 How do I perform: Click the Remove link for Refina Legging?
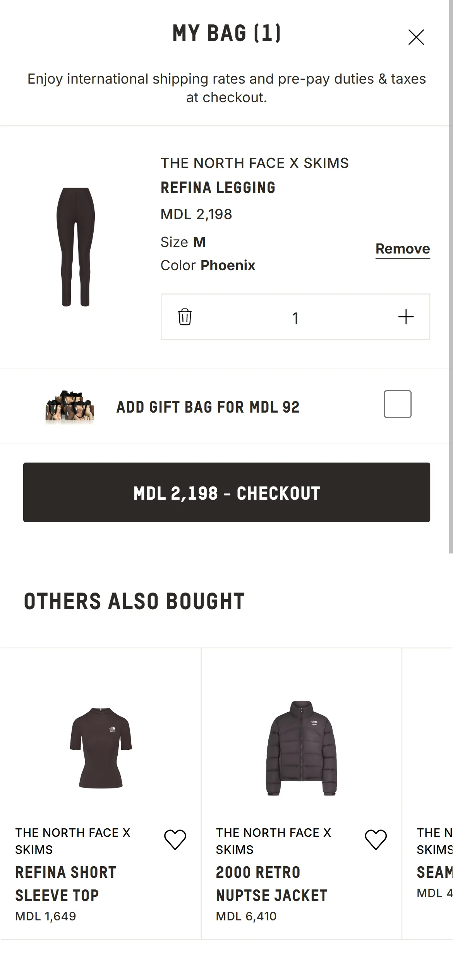click(x=402, y=249)
